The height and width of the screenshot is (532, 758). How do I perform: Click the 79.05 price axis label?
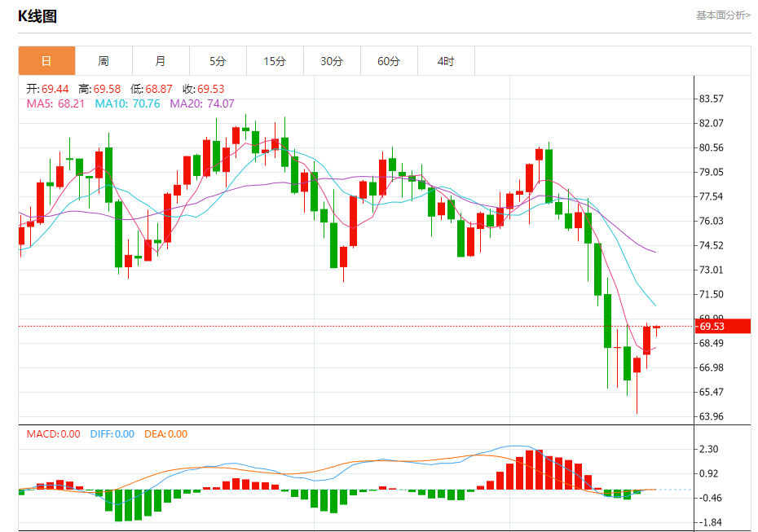tap(712, 172)
